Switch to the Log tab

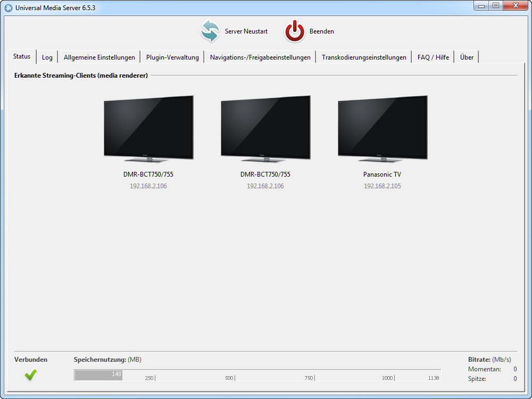47,57
